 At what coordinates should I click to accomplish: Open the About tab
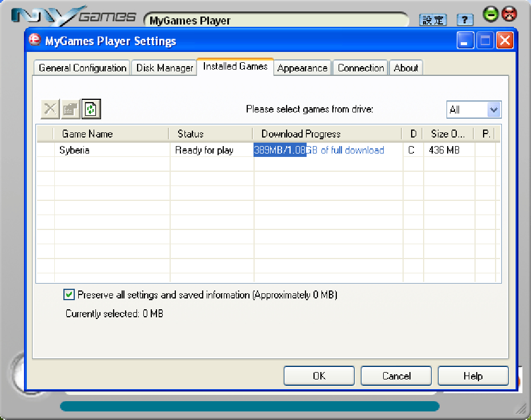pos(406,68)
